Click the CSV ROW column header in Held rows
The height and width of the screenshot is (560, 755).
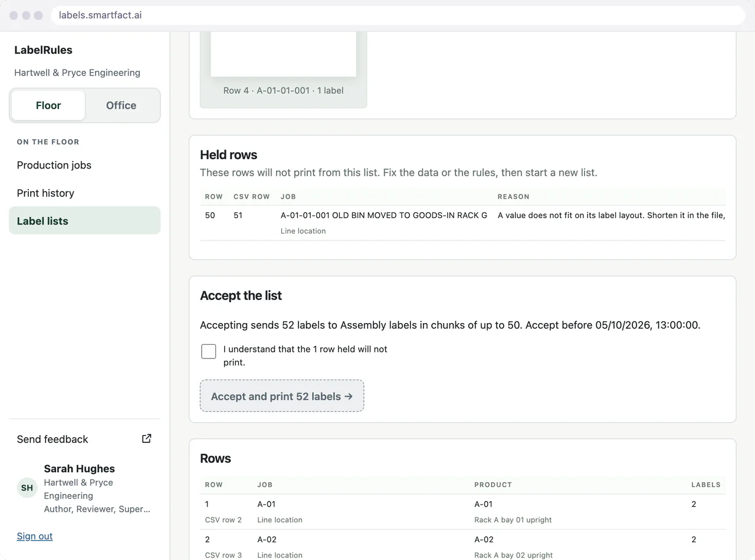(x=252, y=196)
